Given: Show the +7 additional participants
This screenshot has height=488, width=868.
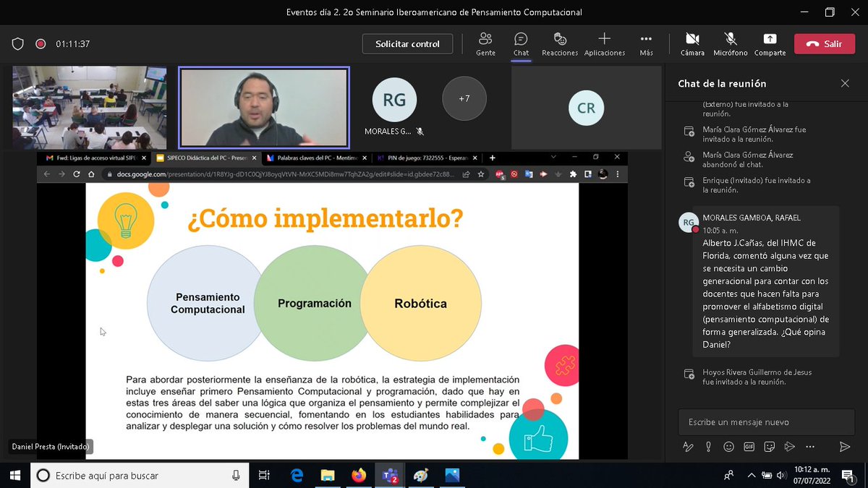Looking at the screenshot, I should point(464,98).
